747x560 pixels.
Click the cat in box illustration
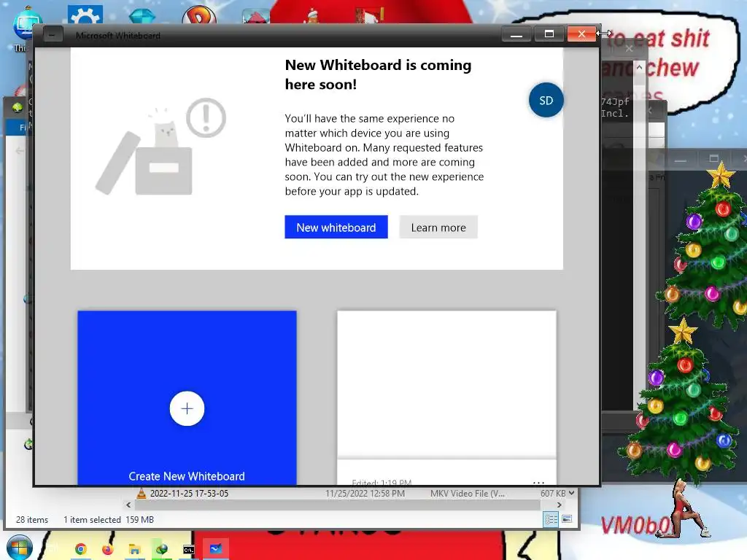click(x=160, y=147)
